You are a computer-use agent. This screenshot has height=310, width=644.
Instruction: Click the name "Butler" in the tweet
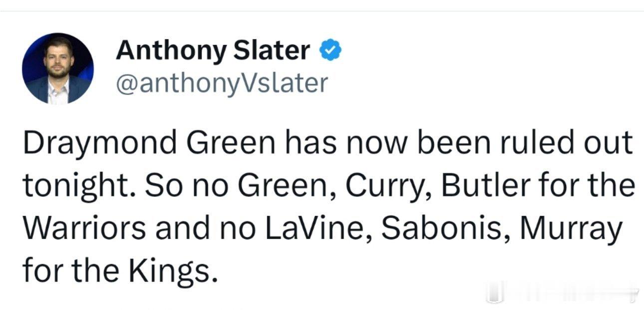pos(483,185)
